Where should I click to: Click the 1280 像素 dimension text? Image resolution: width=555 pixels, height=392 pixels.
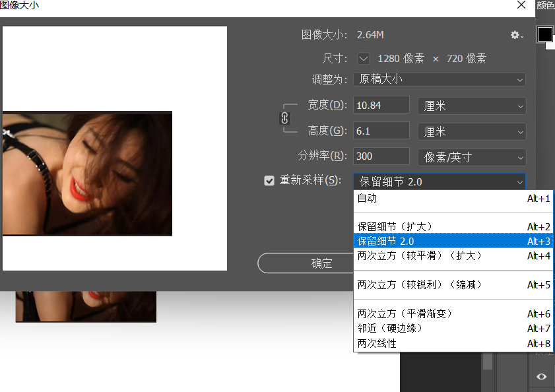401,59
